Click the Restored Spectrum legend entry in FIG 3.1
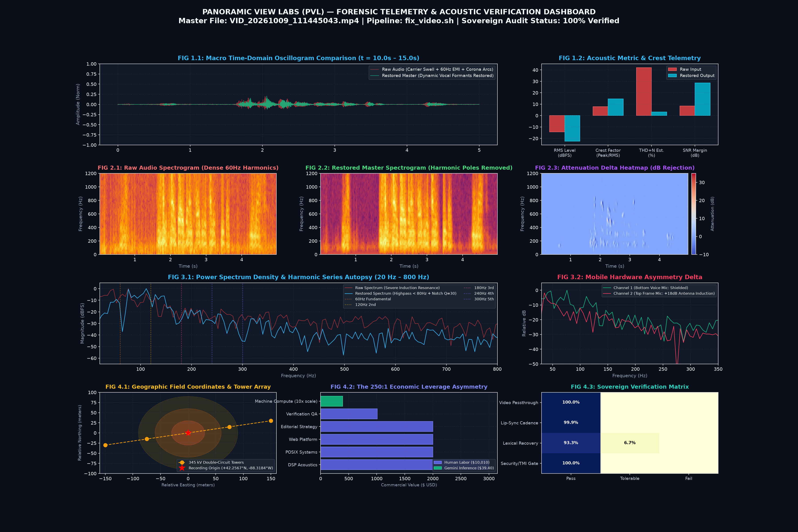 tap(400, 293)
